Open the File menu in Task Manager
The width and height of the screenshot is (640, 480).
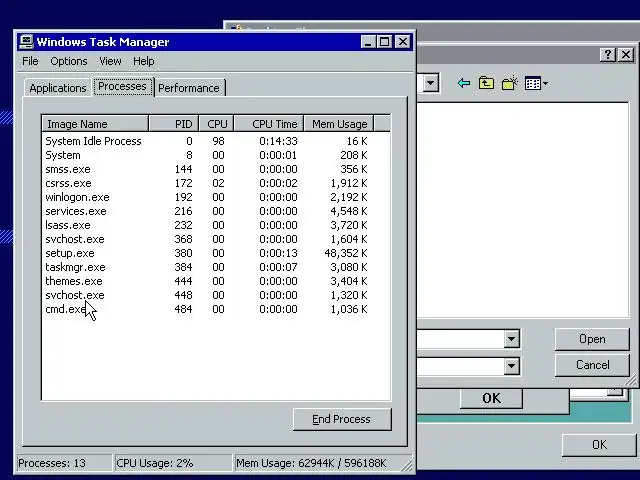pos(30,61)
